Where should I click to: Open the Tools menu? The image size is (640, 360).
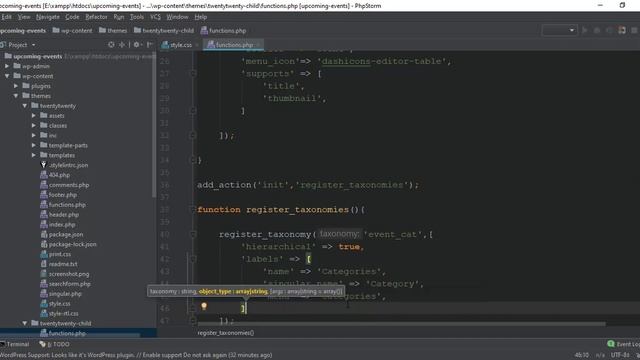point(137,17)
